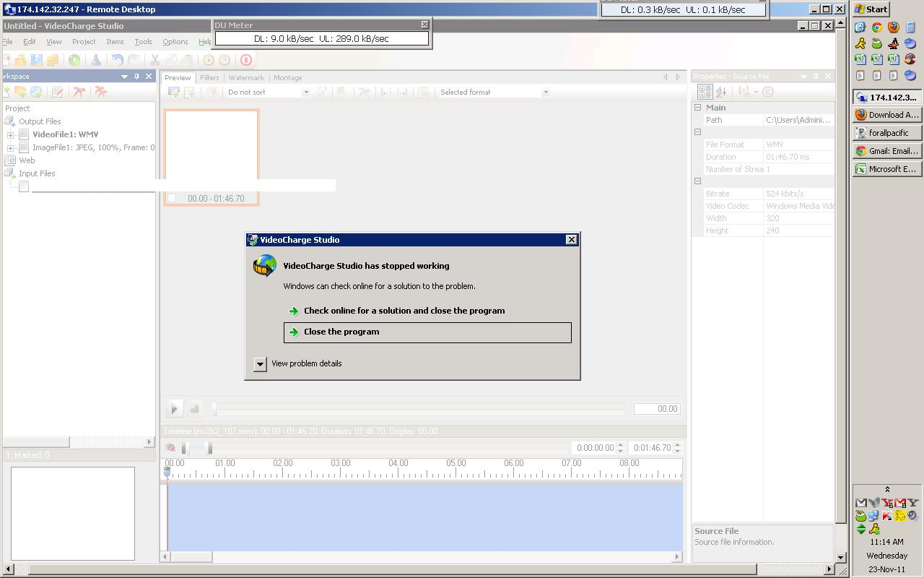Click the save all stacked disks icon
The height and width of the screenshot is (578, 924).
pyautogui.click(x=53, y=60)
